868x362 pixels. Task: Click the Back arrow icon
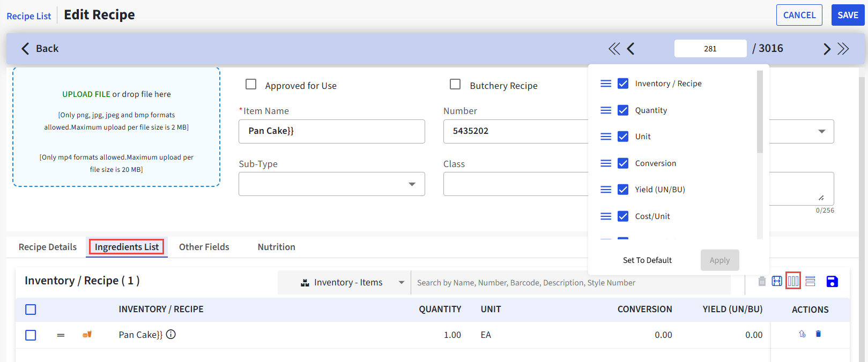[25, 49]
